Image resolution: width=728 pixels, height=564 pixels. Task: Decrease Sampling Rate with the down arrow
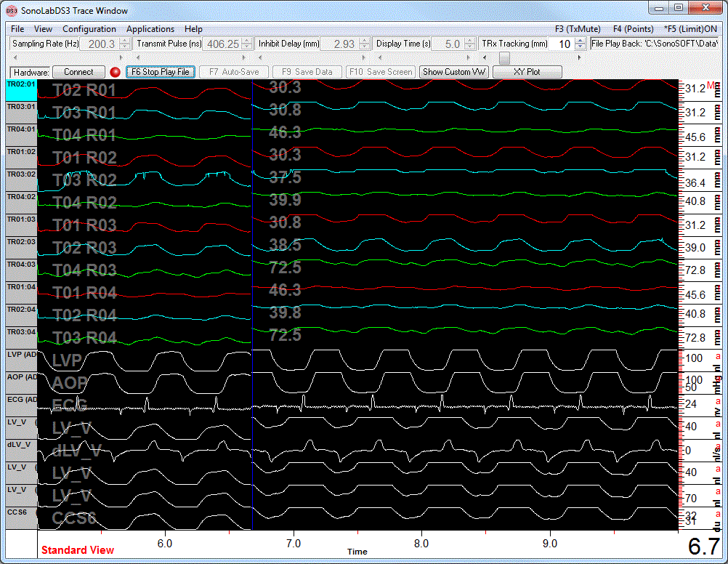tap(124, 47)
